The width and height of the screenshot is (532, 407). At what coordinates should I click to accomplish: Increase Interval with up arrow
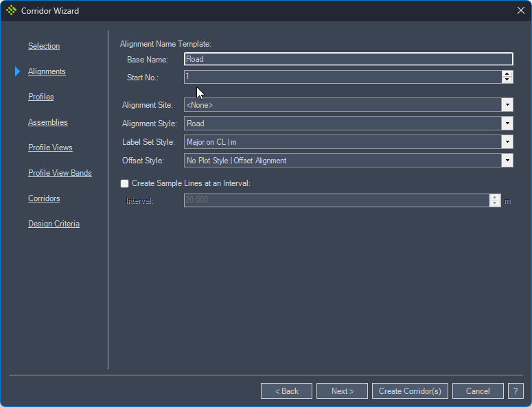coord(495,197)
